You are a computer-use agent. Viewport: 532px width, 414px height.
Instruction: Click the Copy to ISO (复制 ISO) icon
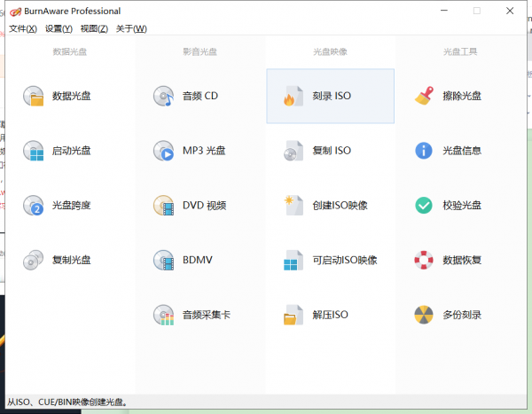point(293,151)
